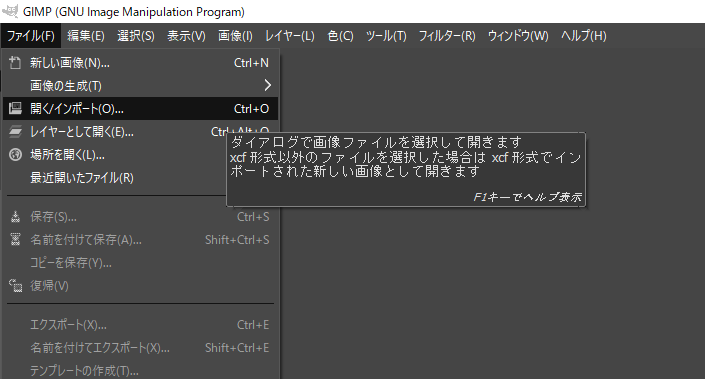Image resolution: width=705 pixels, height=379 pixels.
Task: Select レイヤーとして開く(E)... menu entry
Action: [x=140, y=131]
